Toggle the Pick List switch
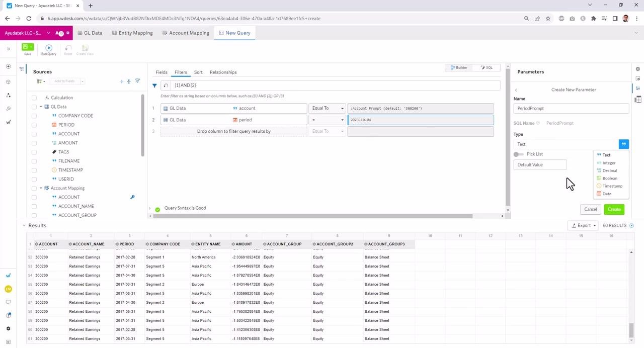 click(x=518, y=154)
